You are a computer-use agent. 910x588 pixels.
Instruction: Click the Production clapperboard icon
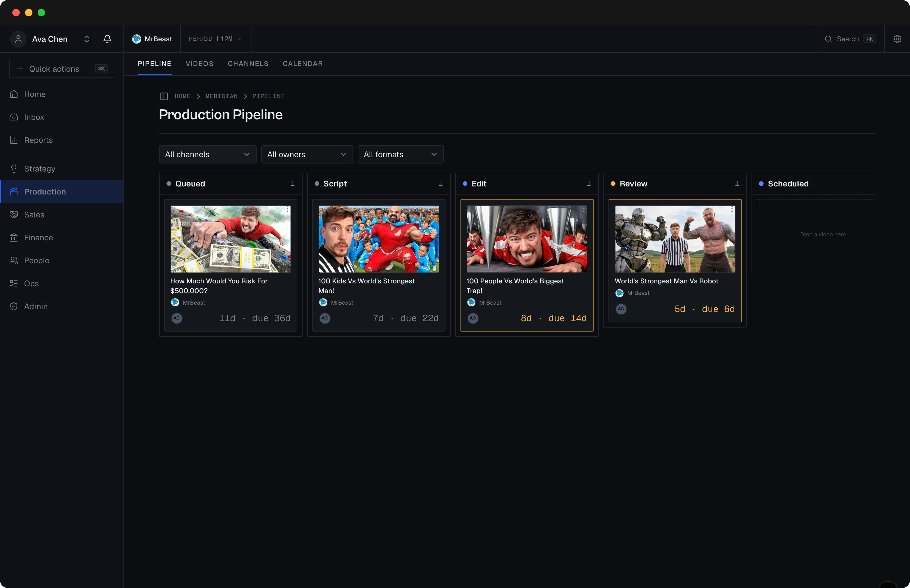pos(14,191)
